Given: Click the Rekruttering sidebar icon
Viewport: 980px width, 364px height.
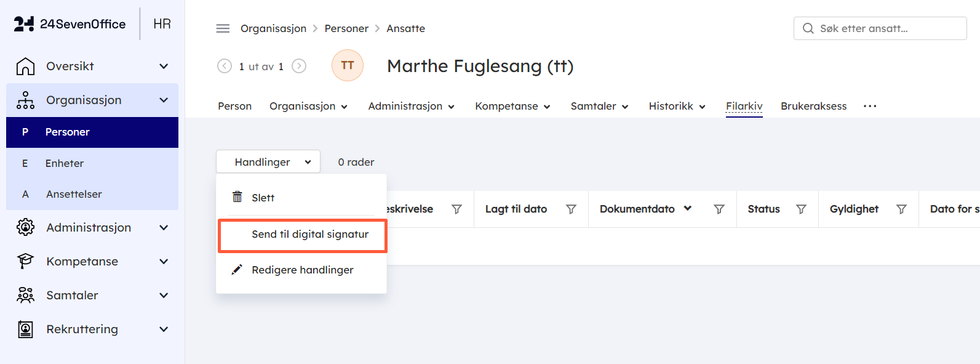Looking at the screenshot, I should [x=25, y=330].
